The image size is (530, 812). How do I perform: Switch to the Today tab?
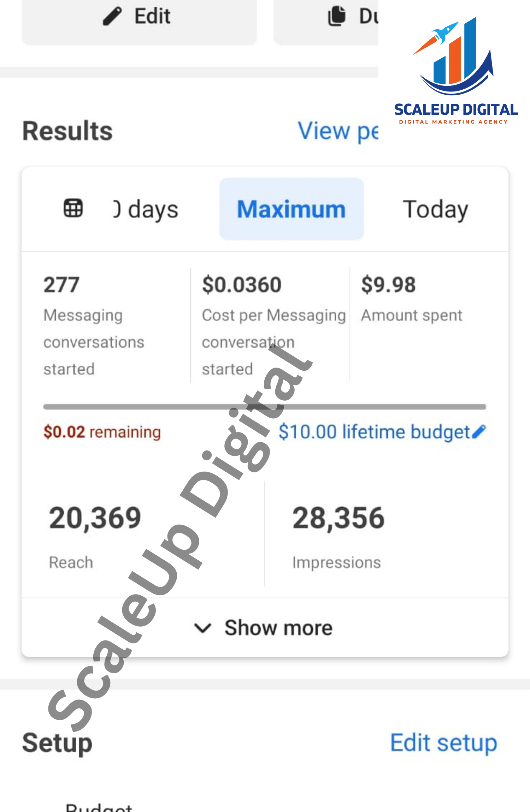pos(435,209)
